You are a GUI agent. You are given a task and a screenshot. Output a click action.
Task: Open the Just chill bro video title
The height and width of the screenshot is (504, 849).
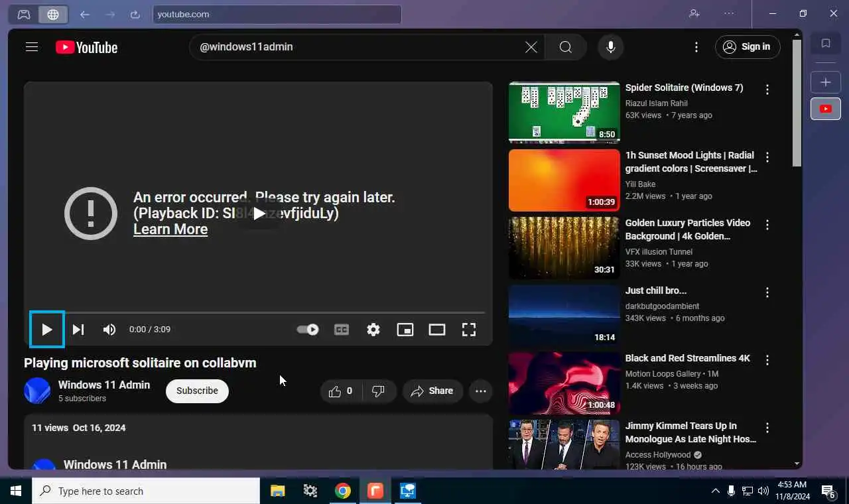pos(656,290)
